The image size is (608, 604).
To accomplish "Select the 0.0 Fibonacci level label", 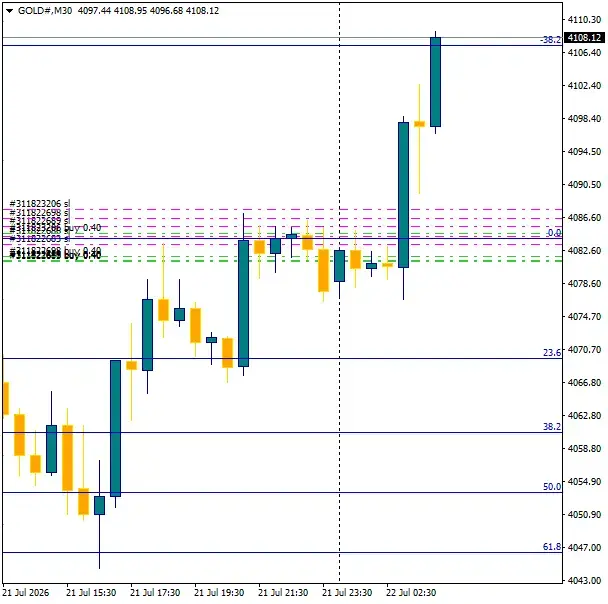I will point(554,233).
